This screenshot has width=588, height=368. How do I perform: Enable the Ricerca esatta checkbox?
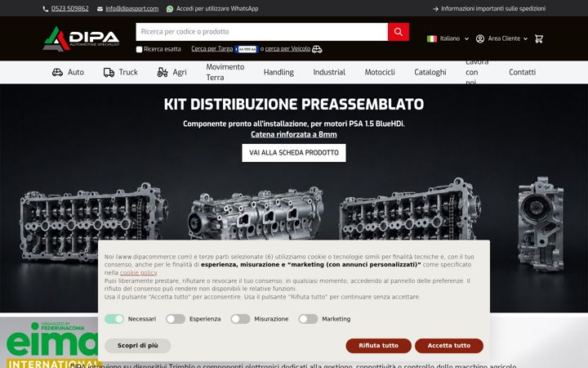coord(139,49)
